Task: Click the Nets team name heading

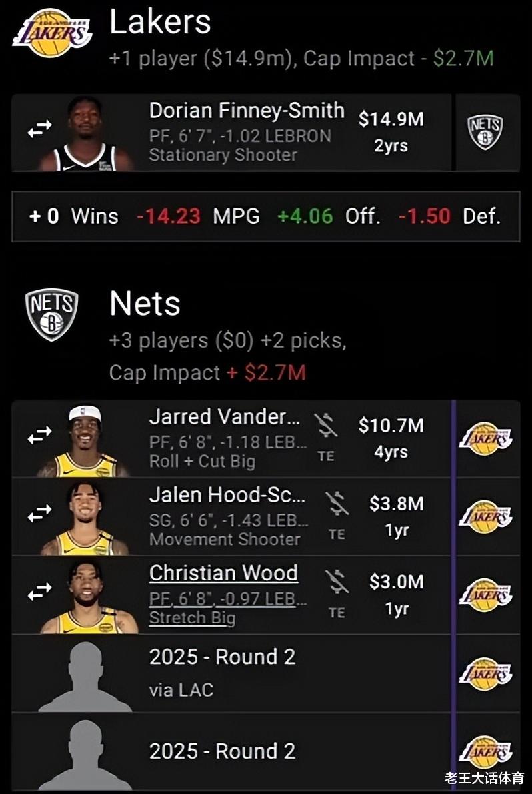Action: click(145, 304)
